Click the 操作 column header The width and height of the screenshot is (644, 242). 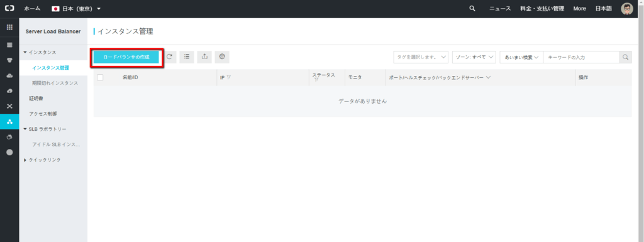pos(583,77)
